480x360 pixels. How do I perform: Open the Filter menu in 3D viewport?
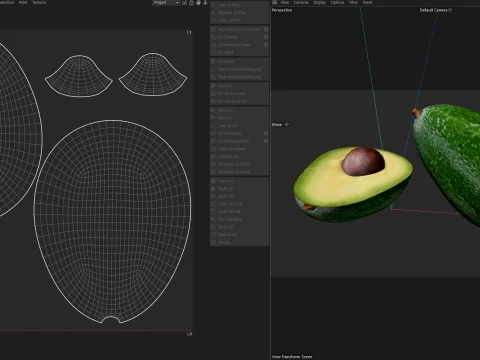pos(353,2)
